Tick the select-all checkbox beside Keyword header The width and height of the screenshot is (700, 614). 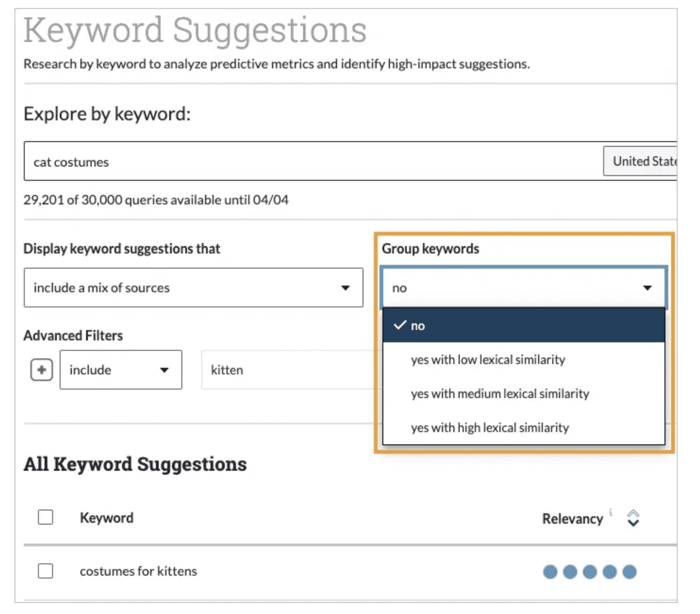click(x=45, y=517)
